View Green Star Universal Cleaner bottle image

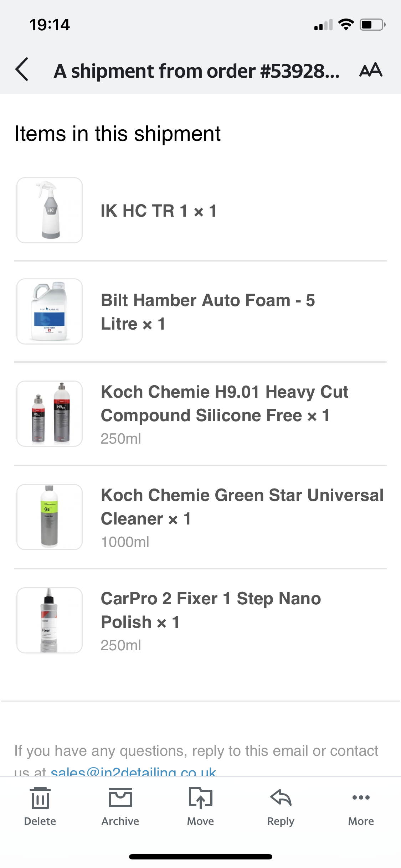[x=50, y=517]
